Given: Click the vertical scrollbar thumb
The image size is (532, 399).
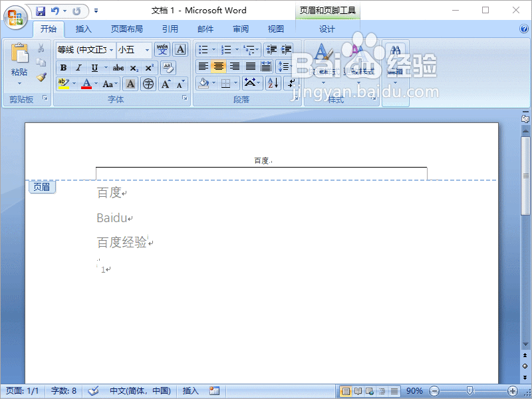Looking at the screenshot, I should (525, 176).
